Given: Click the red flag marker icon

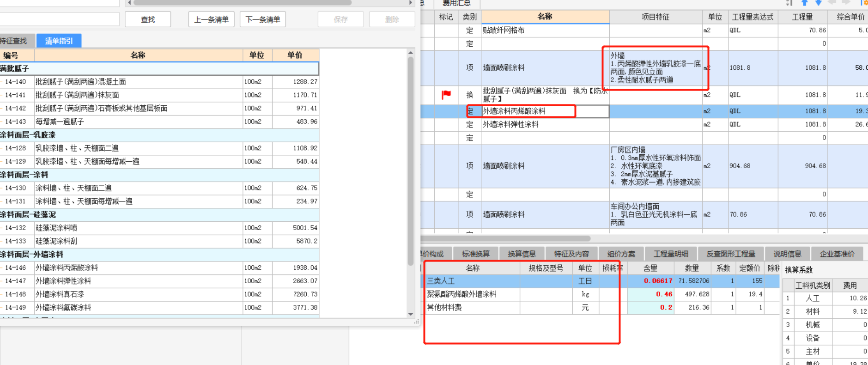Looking at the screenshot, I should 446,95.
